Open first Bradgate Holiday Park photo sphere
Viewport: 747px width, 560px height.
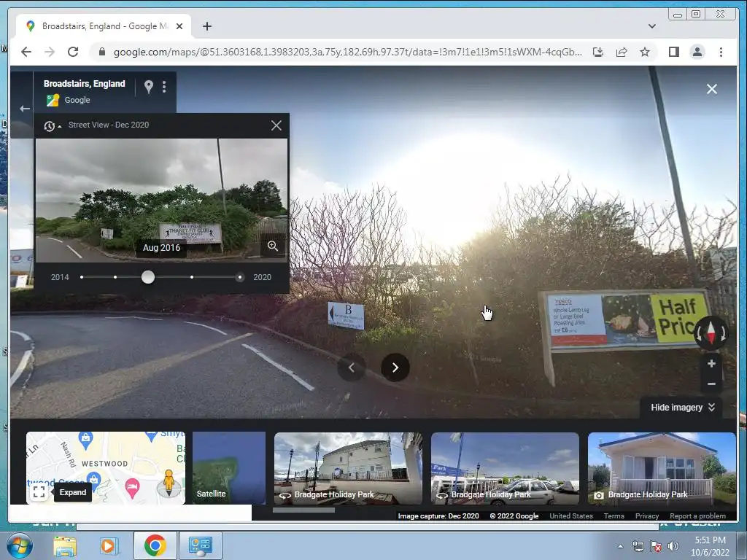348,468
